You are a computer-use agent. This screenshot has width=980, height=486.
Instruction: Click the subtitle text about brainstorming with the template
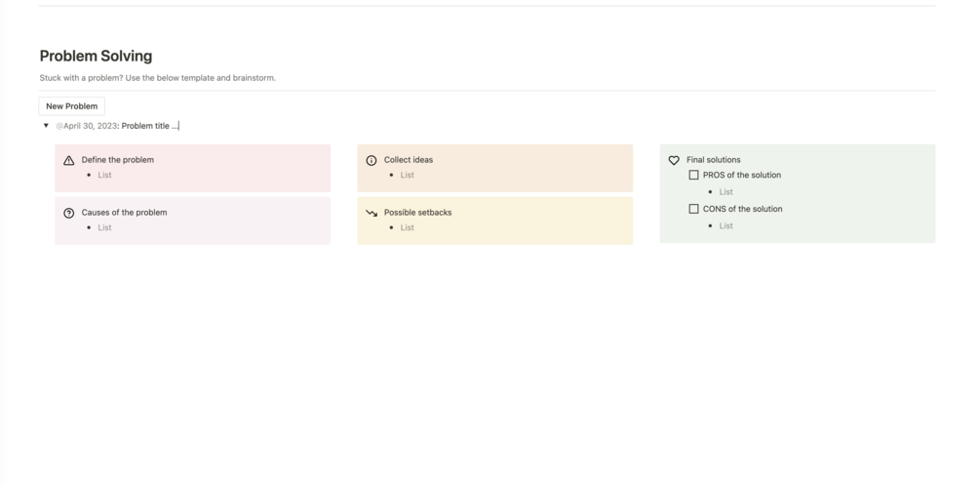(157, 78)
